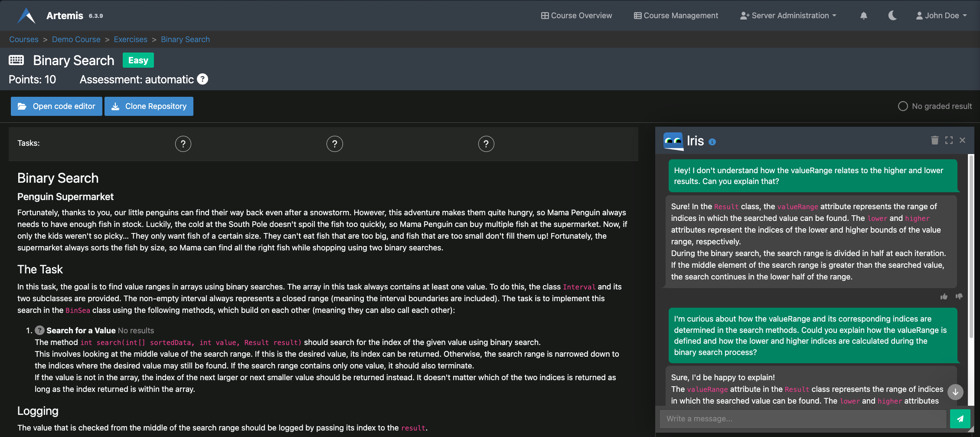Image resolution: width=980 pixels, height=437 pixels.
Task: Click 'Logging' heading
Action: click(38, 411)
